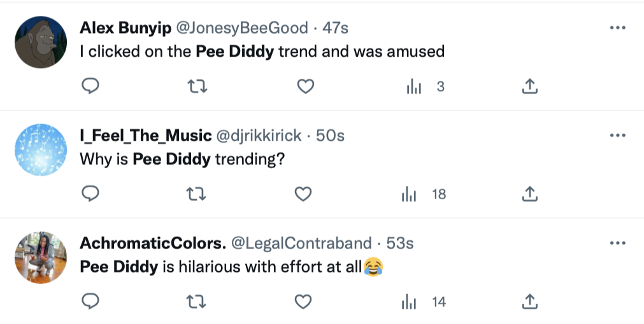
Task: Like Alex Bunyip's tweet
Action: click(306, 86)
